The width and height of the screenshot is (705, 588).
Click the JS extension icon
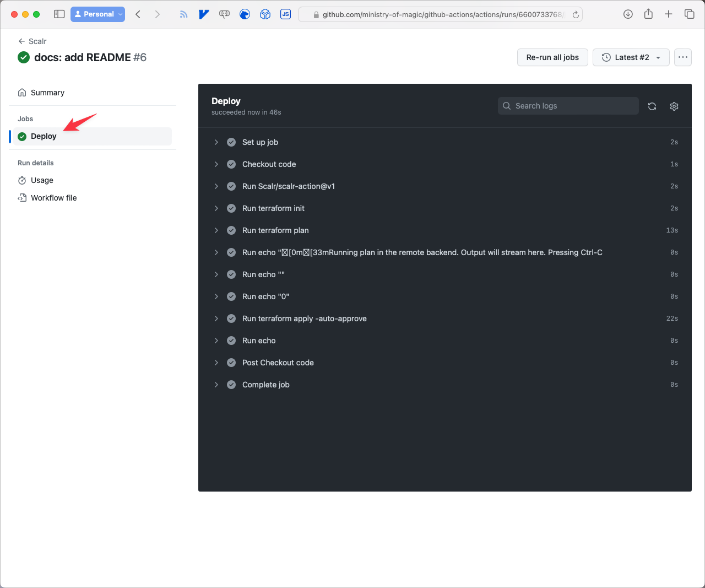[285, 14]
